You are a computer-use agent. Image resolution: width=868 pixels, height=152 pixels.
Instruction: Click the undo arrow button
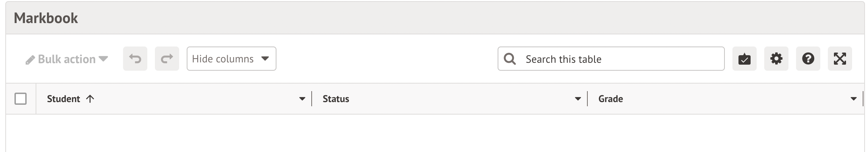pyautogui.click(x=135, y=59)
